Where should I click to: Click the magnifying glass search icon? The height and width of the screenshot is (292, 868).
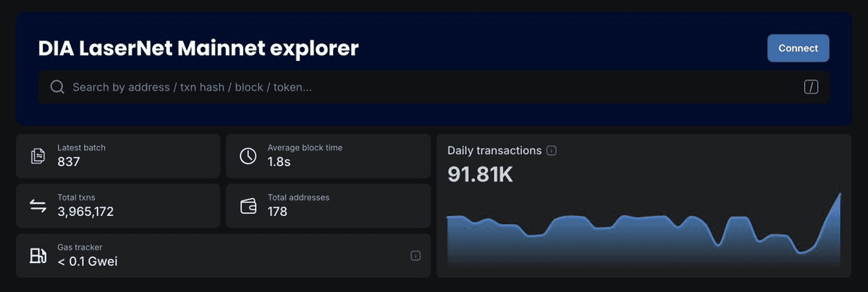pyautogui.click(x=58, y=87)
